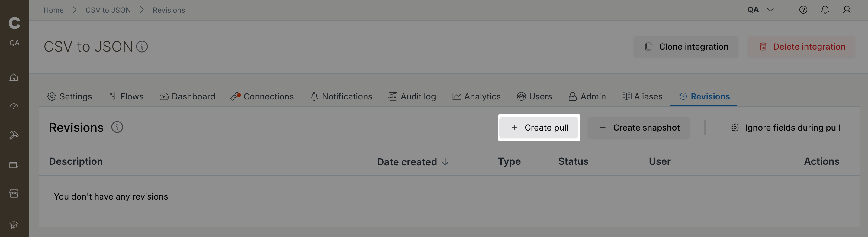
Task: Select the Revisions tab
Action: [704, 96]
